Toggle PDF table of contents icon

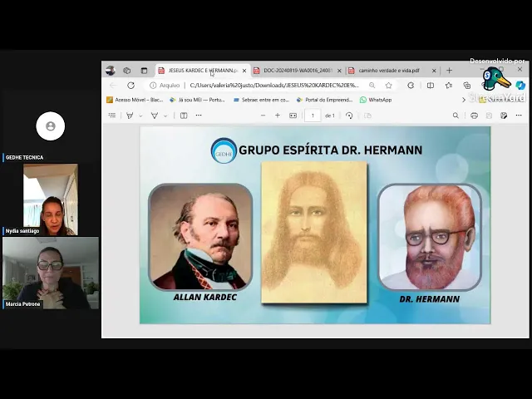coord(112,116)
